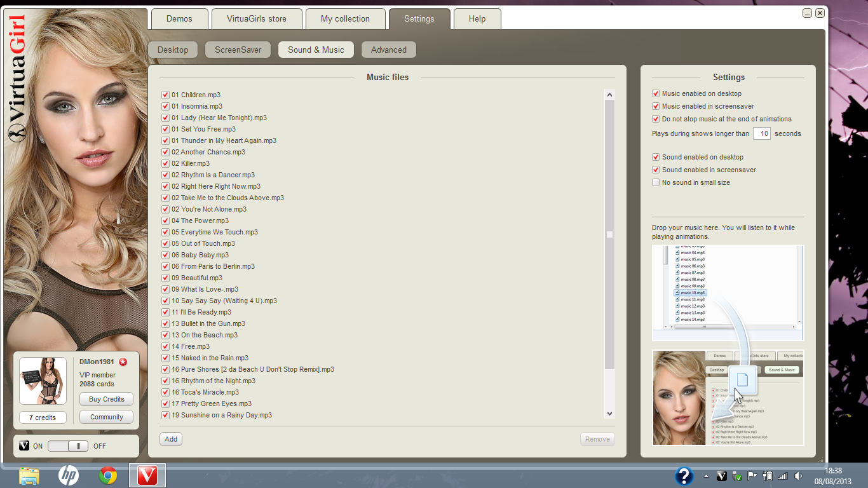Click the speaker volume tray icon
Viewport: 868px width, 488px height.
tap(798, 476)
